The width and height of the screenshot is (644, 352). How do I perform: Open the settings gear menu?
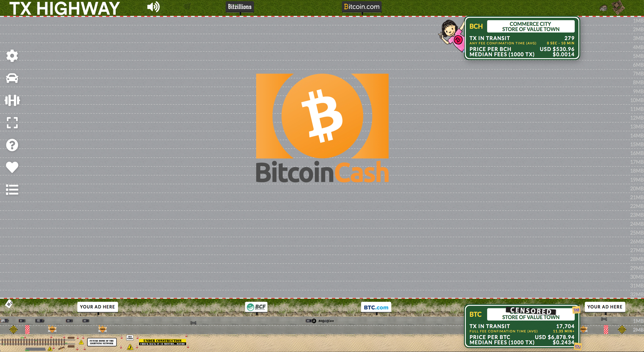pyautogui.click(x=12, y=56)
